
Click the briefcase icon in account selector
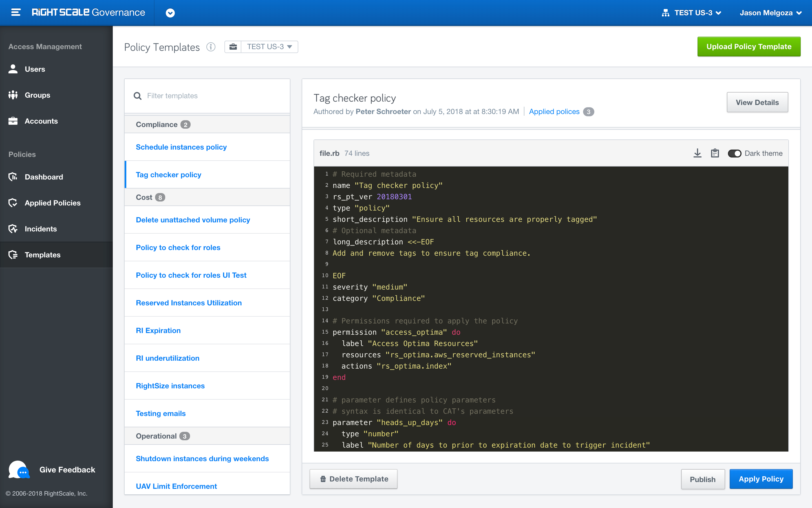233,47
